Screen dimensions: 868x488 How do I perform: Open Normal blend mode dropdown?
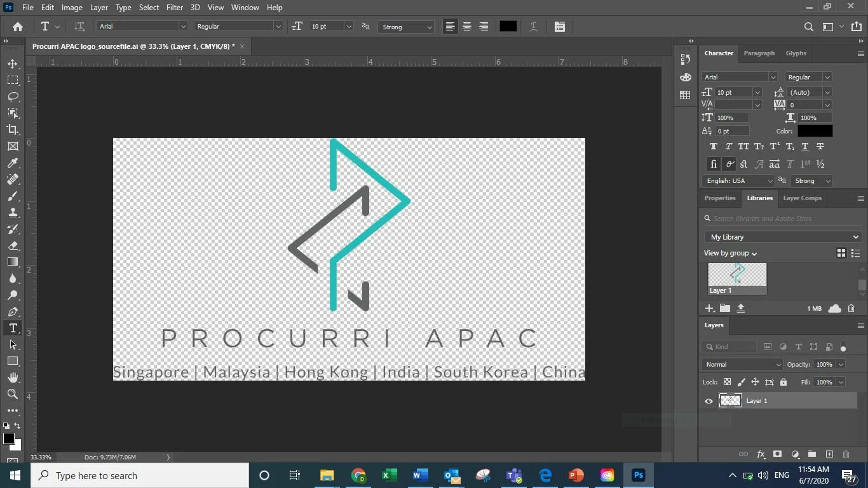point(742,365)
